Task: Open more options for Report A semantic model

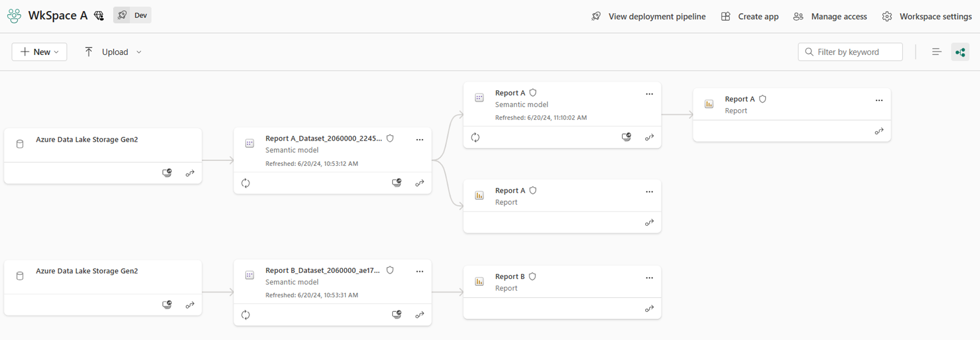Action: click(650, 94)
